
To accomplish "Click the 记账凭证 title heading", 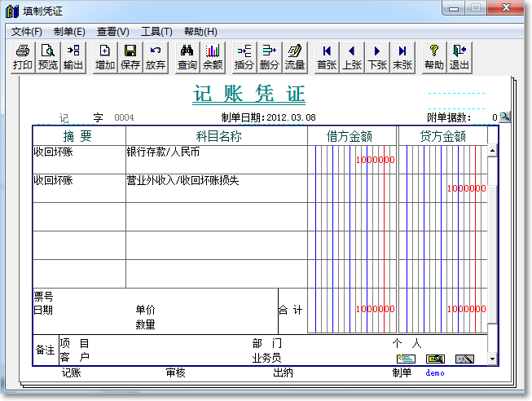I will coord(249,94).
